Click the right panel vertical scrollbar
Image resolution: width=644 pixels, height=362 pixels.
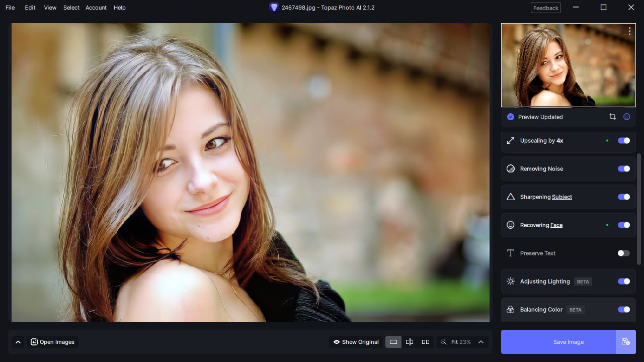pyautogui.click(x=639, y=209)
